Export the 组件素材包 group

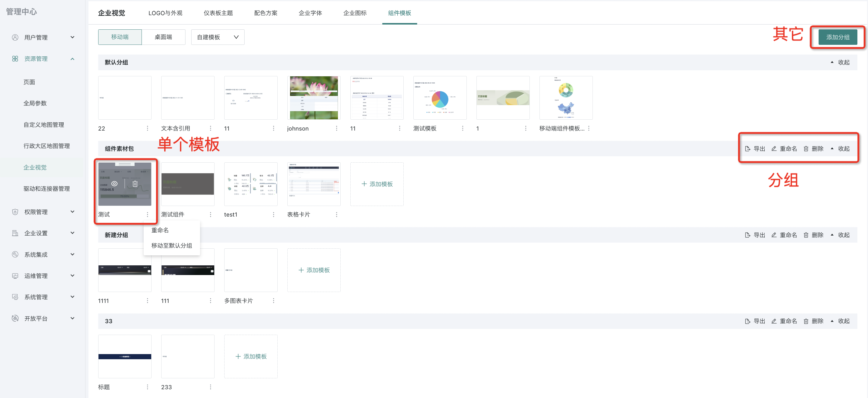pos(755,148)
